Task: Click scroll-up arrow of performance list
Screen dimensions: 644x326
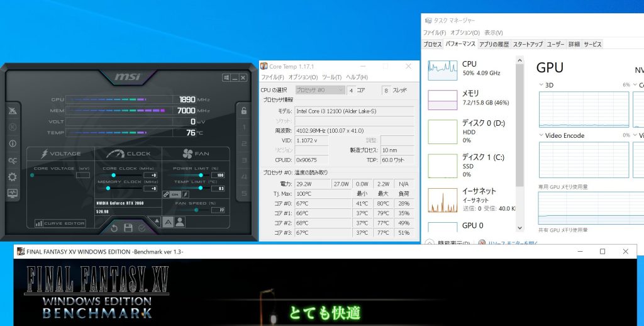Action: click(x=519, y=61)
